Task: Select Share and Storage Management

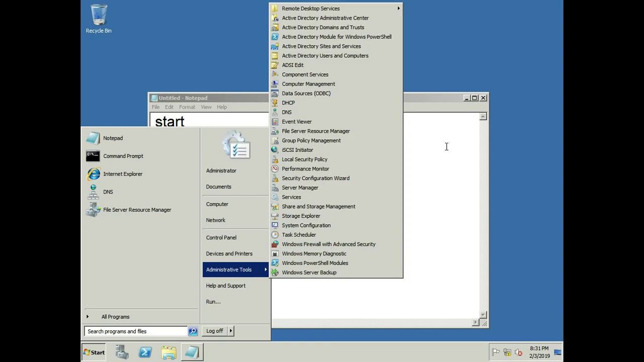Action: (x=336, y=207)
